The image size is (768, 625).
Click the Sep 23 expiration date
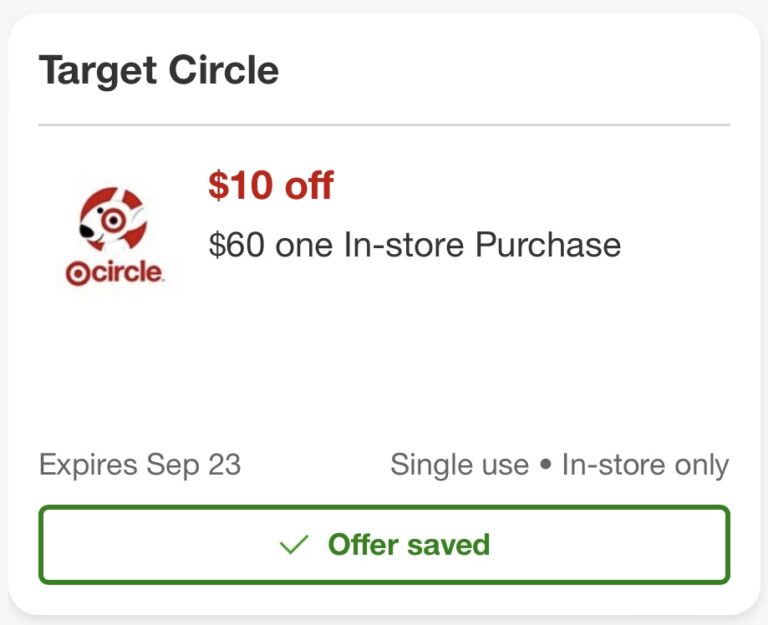pyautogui.click(x=193, y=465)
